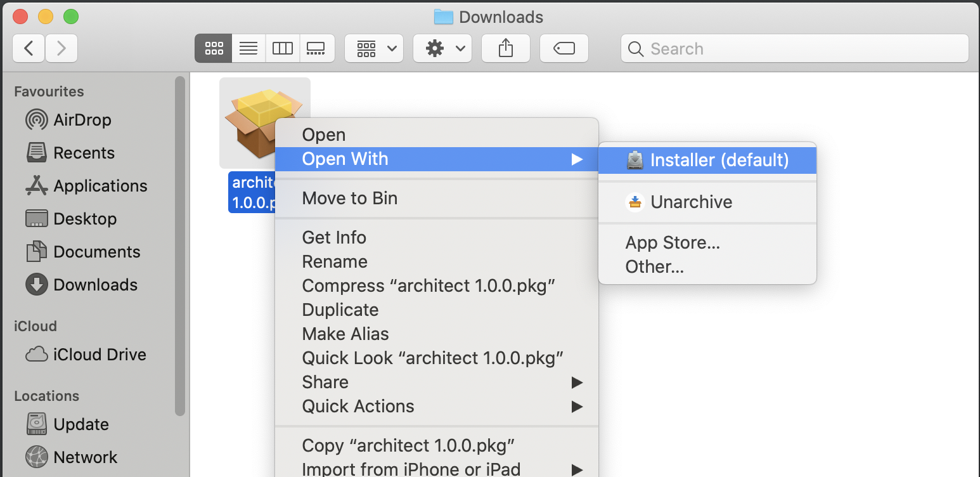Open the Quick Actions submenu

point(437,406)
